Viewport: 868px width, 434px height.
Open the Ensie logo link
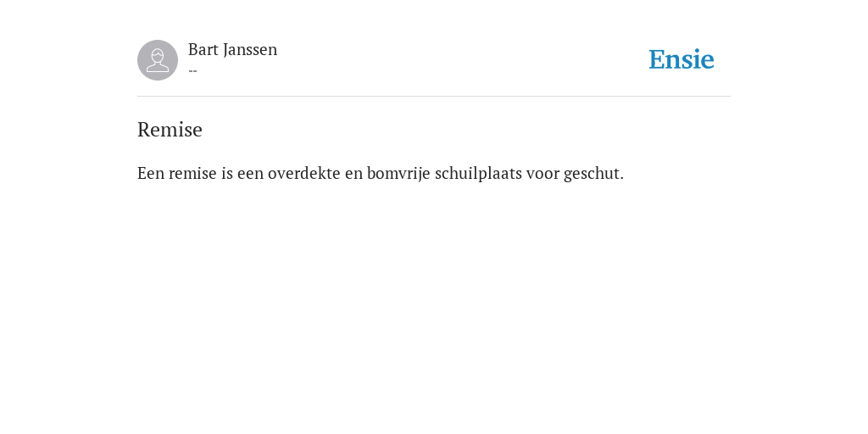(682, 59)
